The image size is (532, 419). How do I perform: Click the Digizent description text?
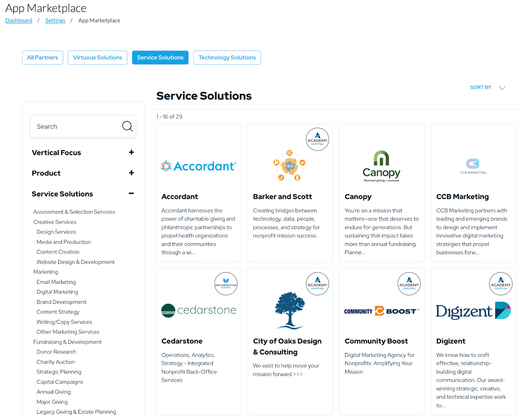[x=471, y=380]
